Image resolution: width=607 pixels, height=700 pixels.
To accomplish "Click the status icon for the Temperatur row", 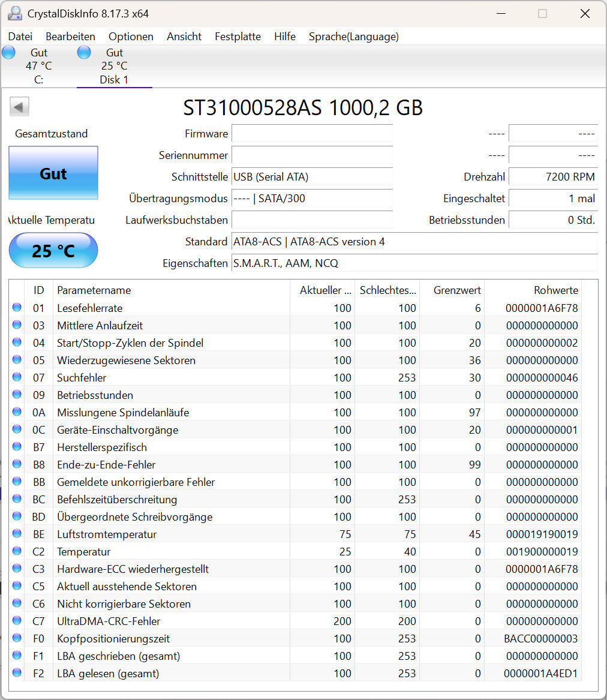I will click(17, 551).
